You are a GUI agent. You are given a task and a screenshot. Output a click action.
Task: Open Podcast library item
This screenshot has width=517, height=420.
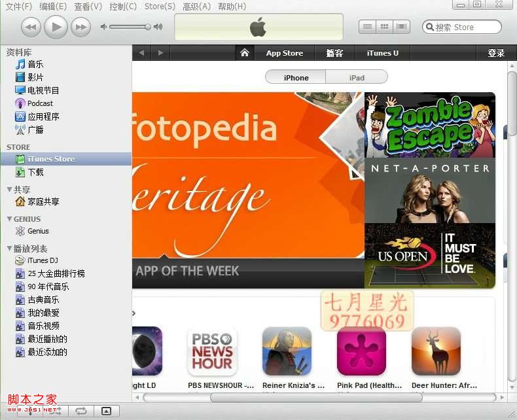coord(33,103)
